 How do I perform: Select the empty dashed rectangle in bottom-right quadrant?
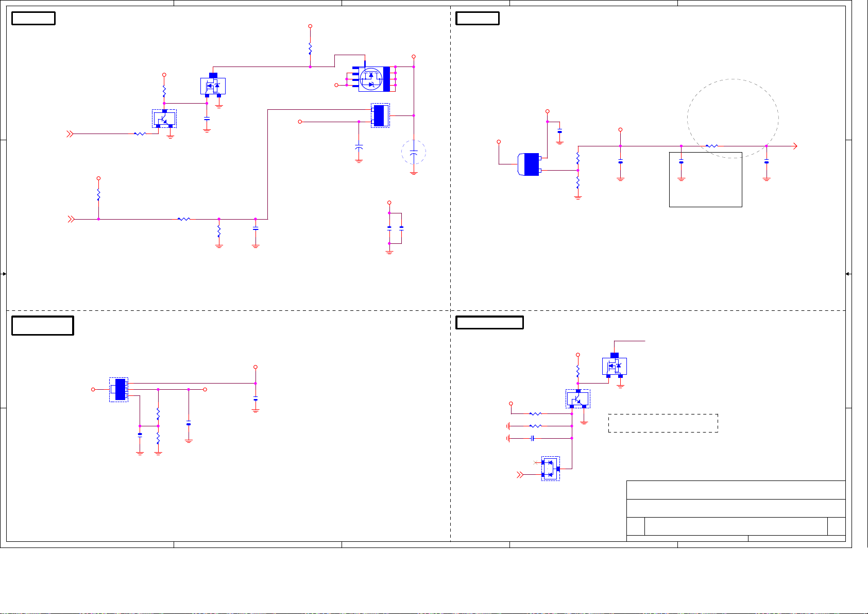[663, 423]
